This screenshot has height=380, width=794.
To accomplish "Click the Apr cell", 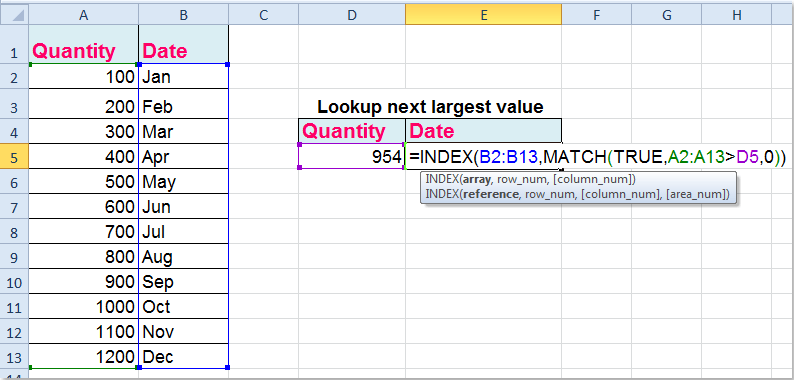I will [x=183, y=157].
